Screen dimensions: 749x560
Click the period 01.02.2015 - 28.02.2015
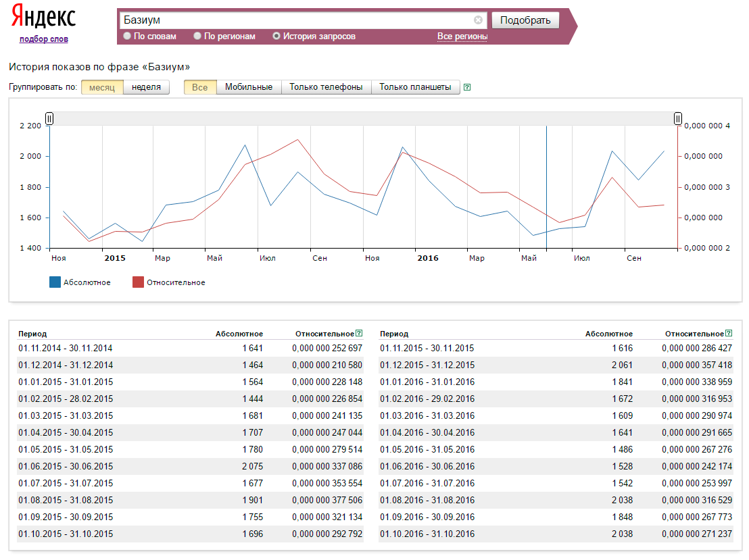coord(66,399)
